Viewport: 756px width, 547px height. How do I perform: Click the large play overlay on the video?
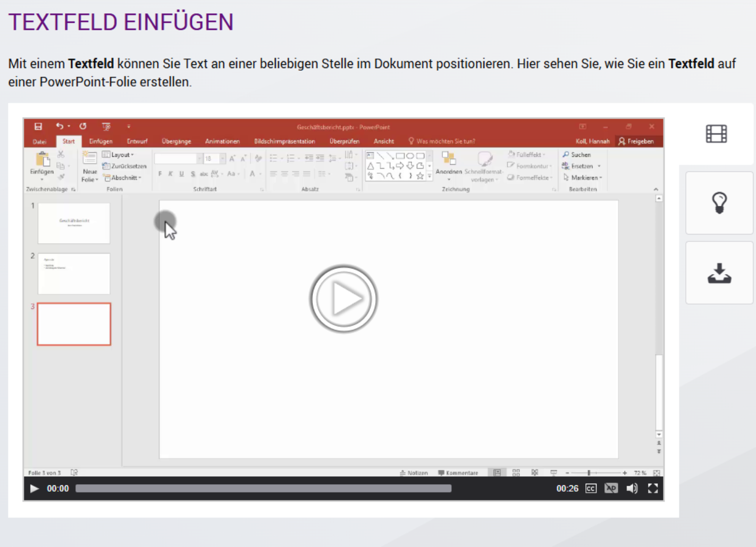(343, 299)
